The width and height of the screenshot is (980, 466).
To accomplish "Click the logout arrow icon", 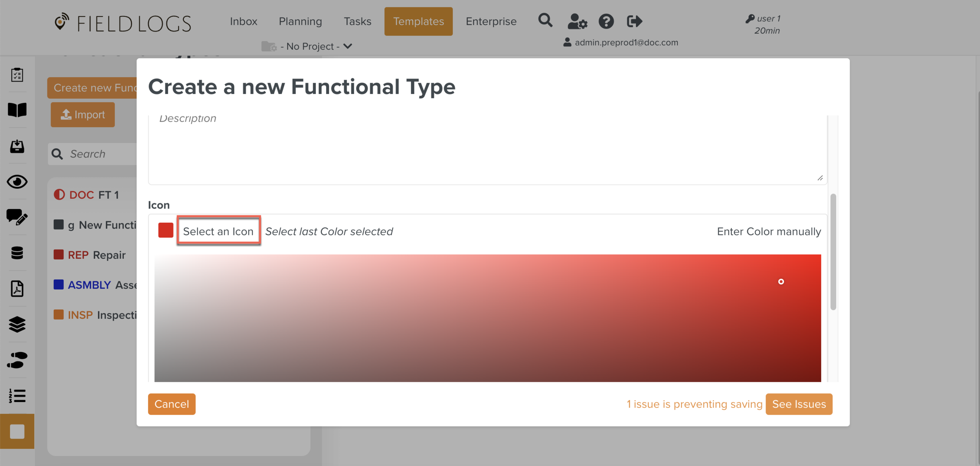I will pyautogui.click(x=634, y=22).
